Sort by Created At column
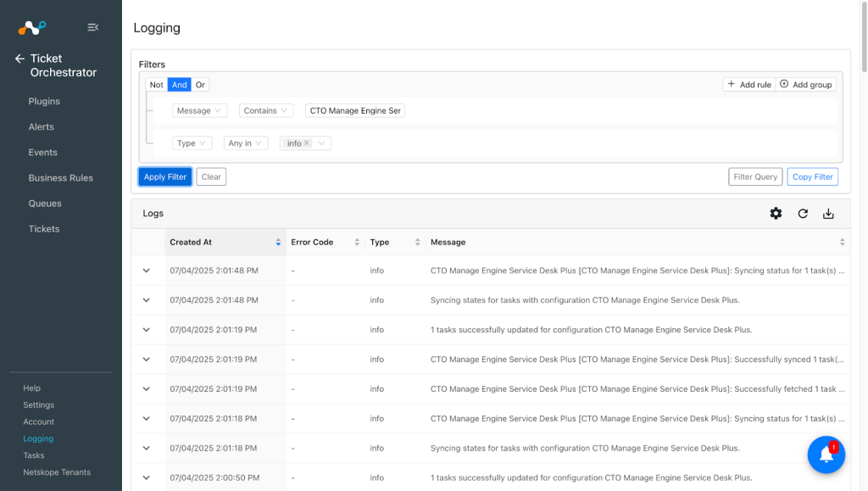The height and width of the screenshot is (491, 868). (x=225, y=242)
